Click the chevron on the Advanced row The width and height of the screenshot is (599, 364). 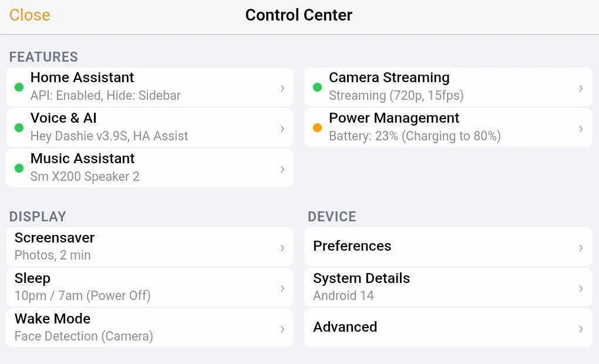[581, 329]
